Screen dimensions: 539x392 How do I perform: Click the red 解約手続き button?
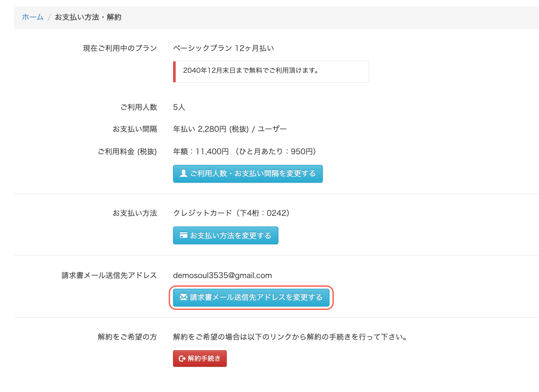click(x=200, y=359)
